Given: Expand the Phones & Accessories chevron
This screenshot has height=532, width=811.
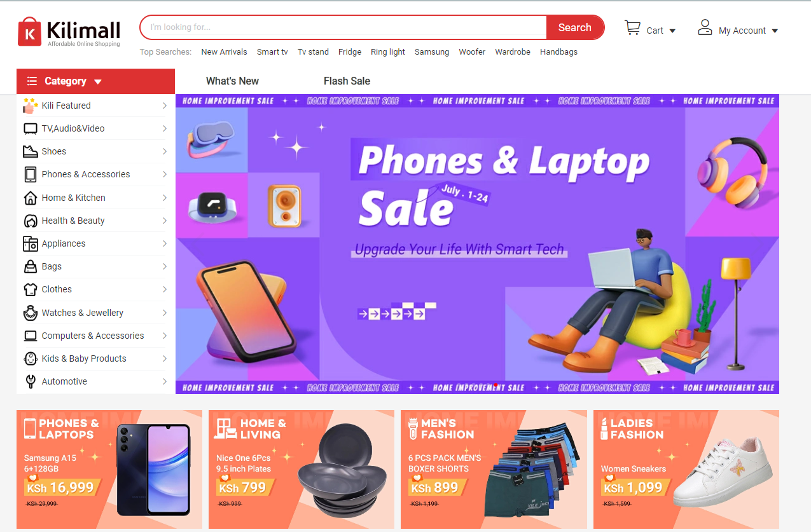Looking at the screenshot, I should 164,175.
